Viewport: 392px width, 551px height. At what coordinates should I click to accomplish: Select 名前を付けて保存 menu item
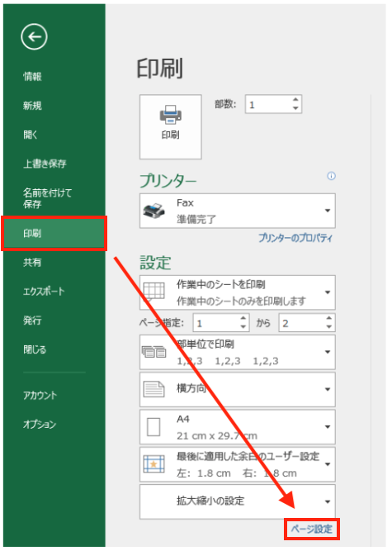[x=47, y=198]
